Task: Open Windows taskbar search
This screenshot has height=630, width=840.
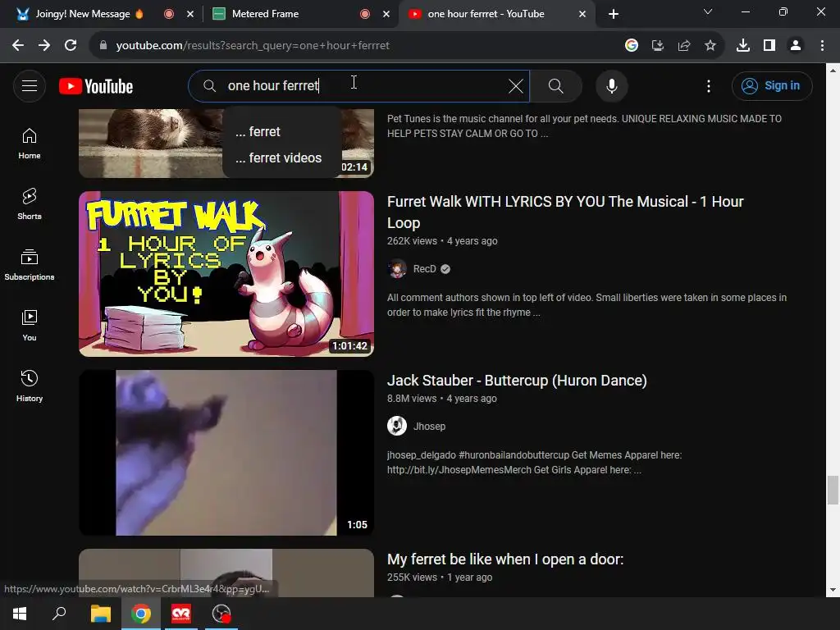Action: (x=59, y=614)
